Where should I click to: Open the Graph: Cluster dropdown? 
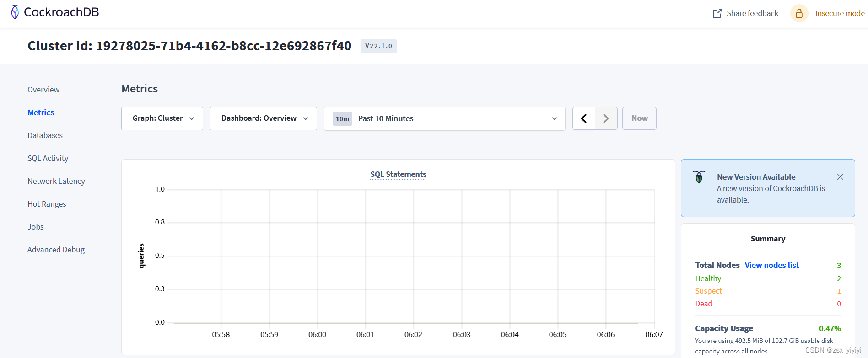click(162, 118)
